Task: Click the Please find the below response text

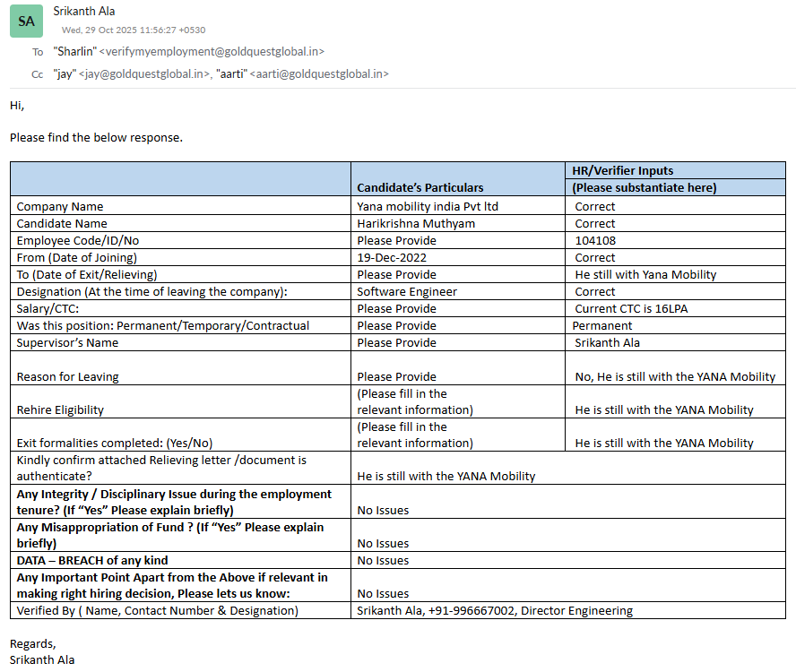Action: [x=96, y=138]
